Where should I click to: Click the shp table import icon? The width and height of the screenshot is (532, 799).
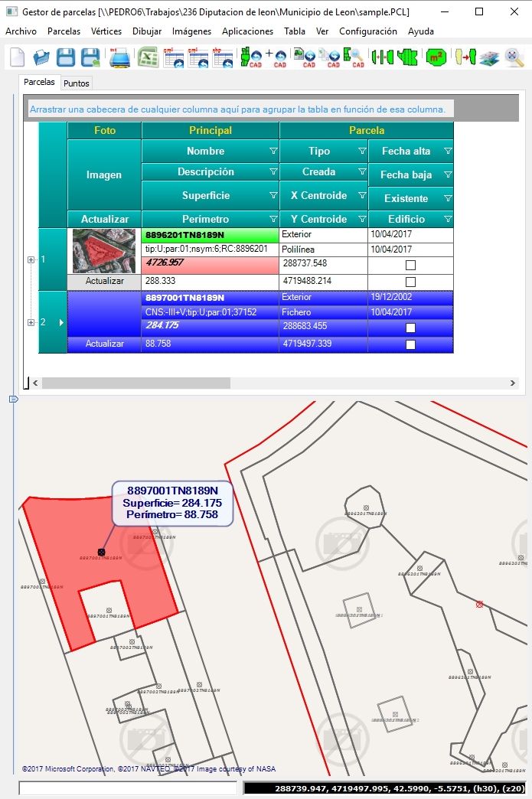click(x=223, y=57)
